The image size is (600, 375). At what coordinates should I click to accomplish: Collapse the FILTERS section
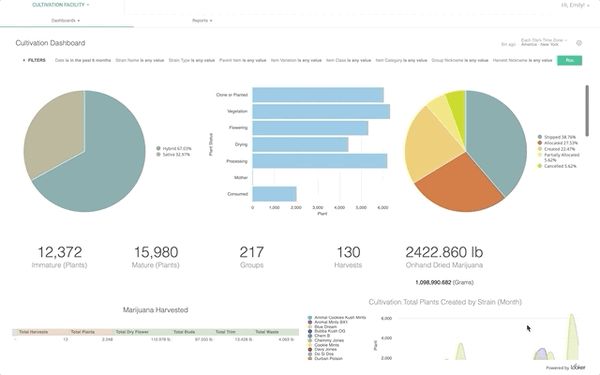tap(34, 60)
